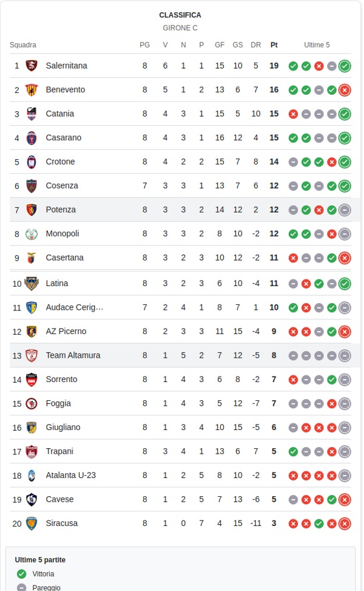Click the Benevento team crest
The image size is (364, 591).
(x=32, y=90)
